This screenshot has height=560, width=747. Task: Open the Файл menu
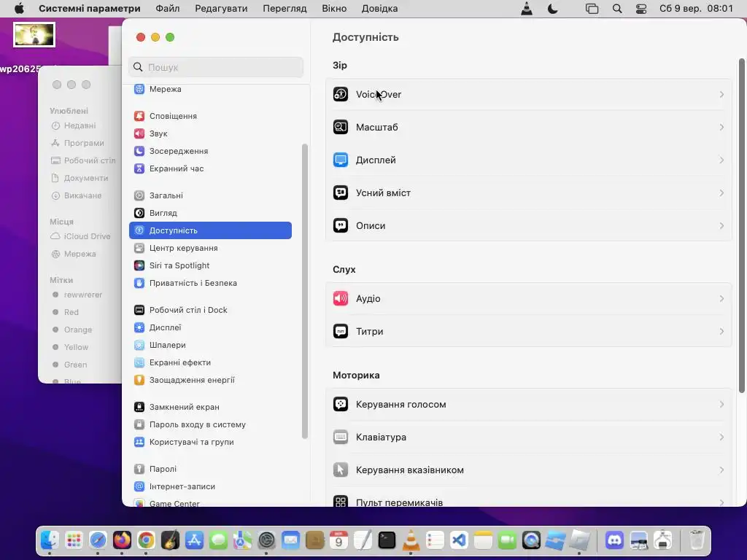(x=168, y=9)
